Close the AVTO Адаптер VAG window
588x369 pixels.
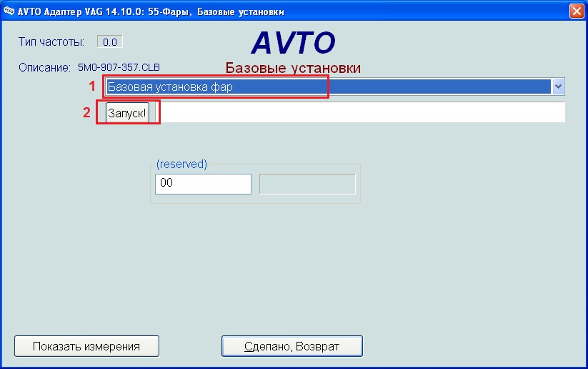point(577,11)
